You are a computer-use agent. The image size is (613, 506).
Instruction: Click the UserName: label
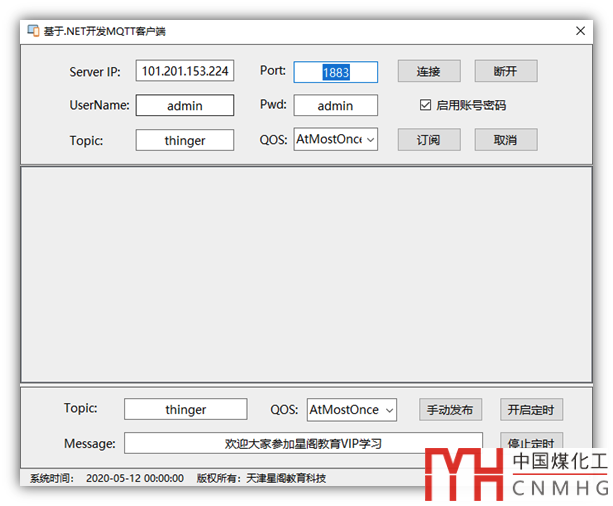[x=99, y=105]
